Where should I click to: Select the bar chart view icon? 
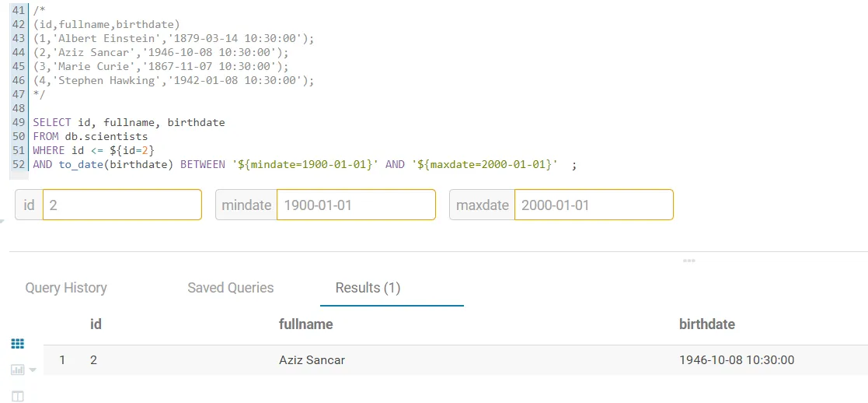click(17, 370)
